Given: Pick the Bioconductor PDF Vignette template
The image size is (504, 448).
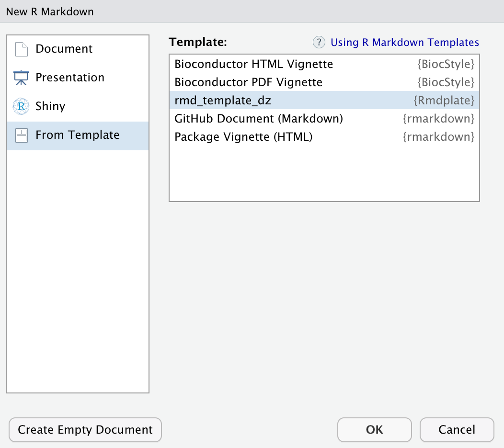Looking at the screenshot, I should click(x=249, y=82).
